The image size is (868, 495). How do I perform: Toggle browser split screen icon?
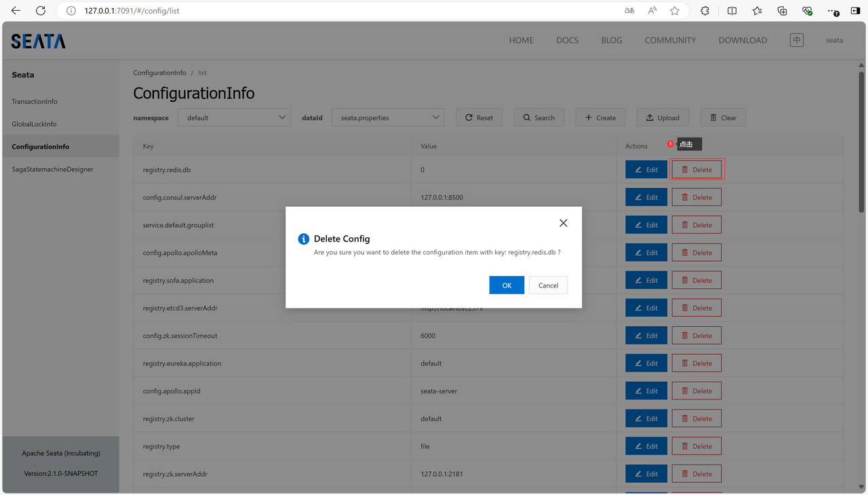click(x=732, y=11)
